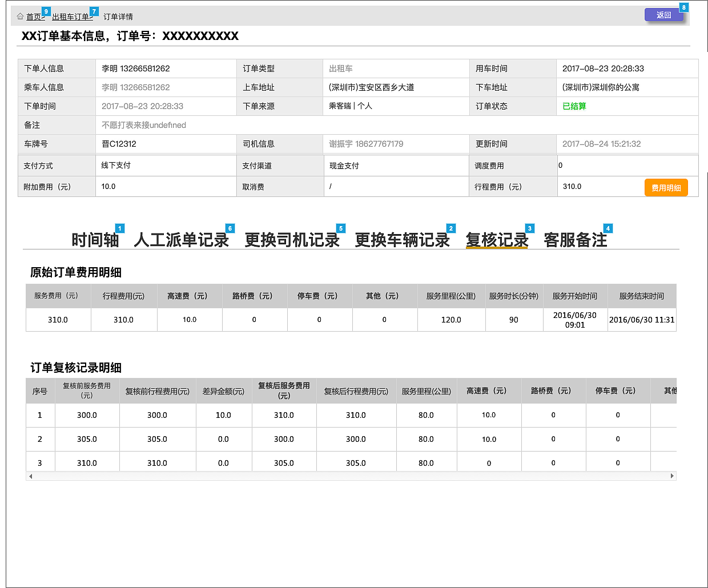Switch to 更换车辆记录 tab
The height and width of the screenshot is (588, 708).
pyautogui.click(x=403, y=240)
